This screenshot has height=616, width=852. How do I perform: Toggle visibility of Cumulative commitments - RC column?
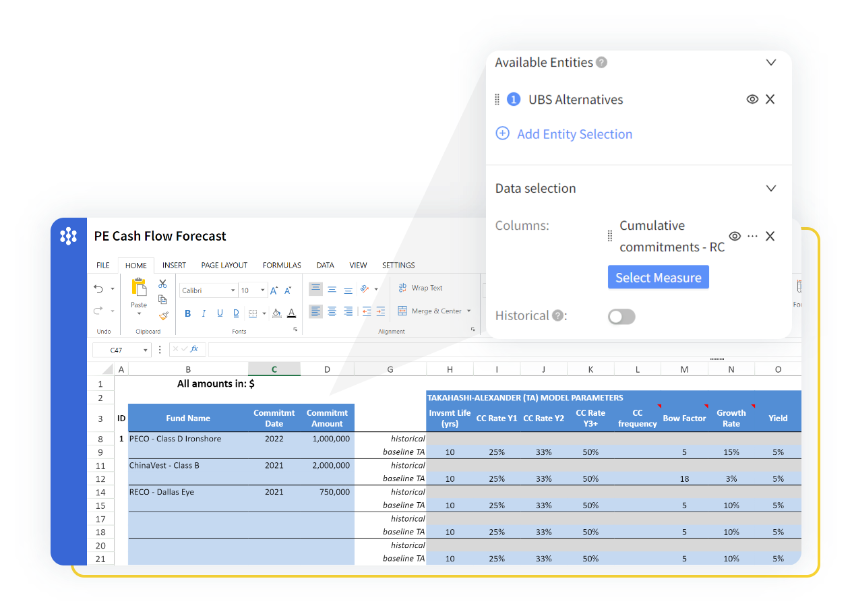735,236
